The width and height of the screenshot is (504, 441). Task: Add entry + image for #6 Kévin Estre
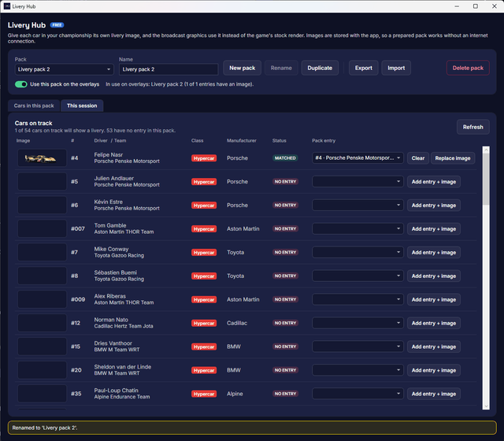point(434,206)
